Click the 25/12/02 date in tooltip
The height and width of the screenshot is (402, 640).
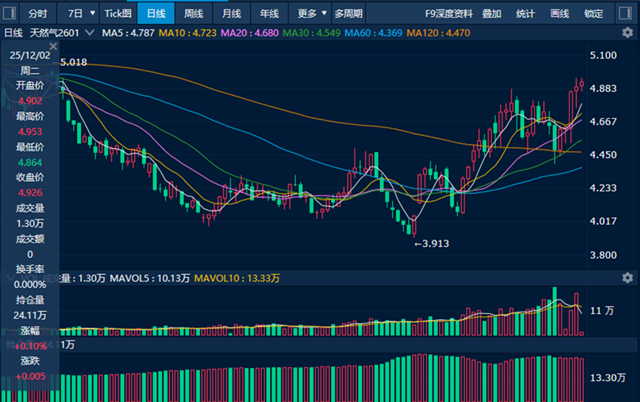pos(30,55)
